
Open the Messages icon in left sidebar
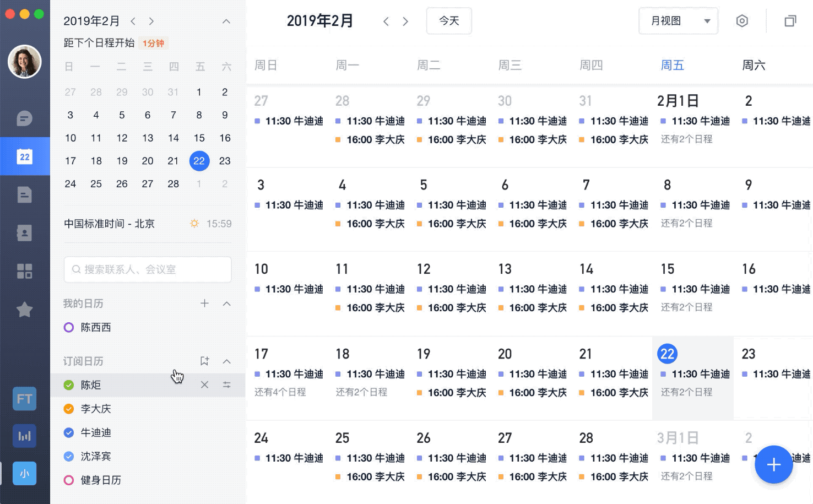coord(24,118)
